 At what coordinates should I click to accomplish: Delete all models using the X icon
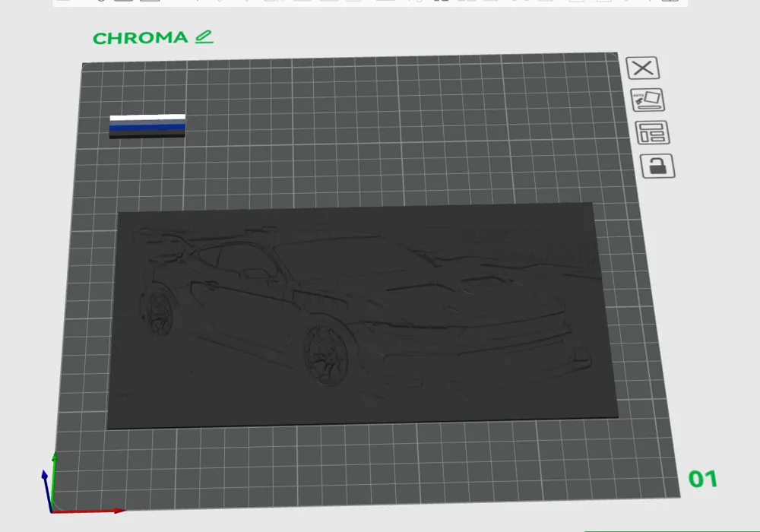click(x=644, y=68)
